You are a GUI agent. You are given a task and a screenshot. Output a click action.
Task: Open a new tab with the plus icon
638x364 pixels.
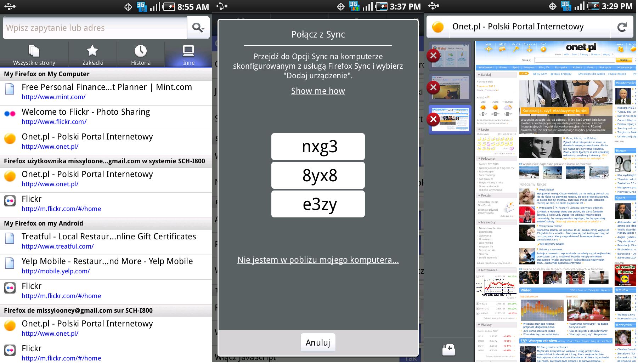[449, 349]
